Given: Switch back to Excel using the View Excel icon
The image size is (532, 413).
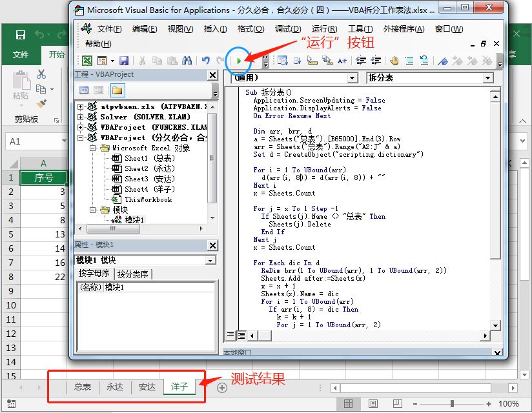Looking at the screenshot, I should click(86, 60).
